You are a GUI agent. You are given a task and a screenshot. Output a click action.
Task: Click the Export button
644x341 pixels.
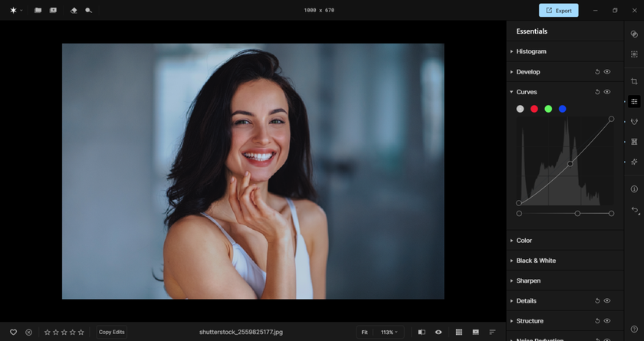coord(558,11)
